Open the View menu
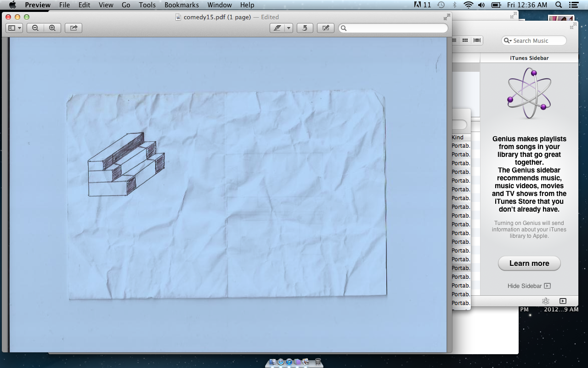 pyautogui.click(x=106, y=5)
